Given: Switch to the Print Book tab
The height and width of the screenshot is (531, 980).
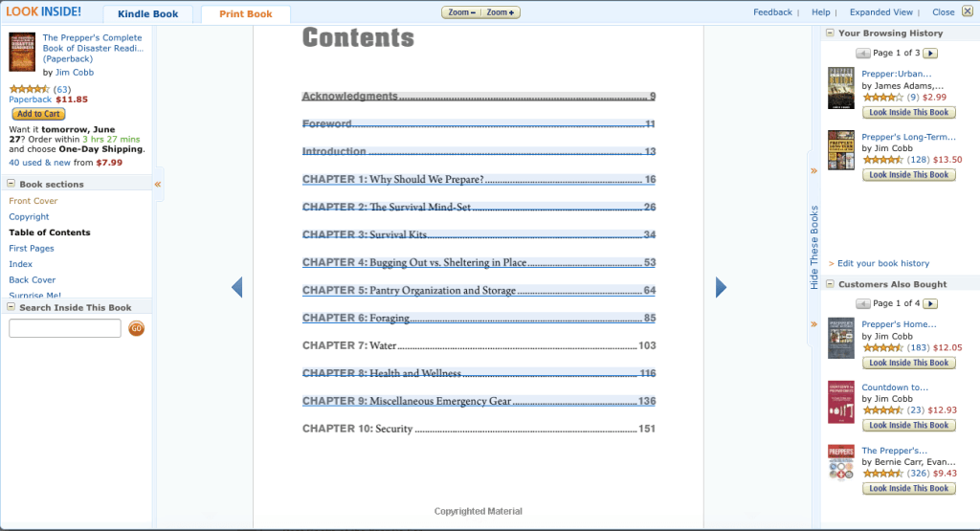Looking at the screenshot, I should 246,13.
